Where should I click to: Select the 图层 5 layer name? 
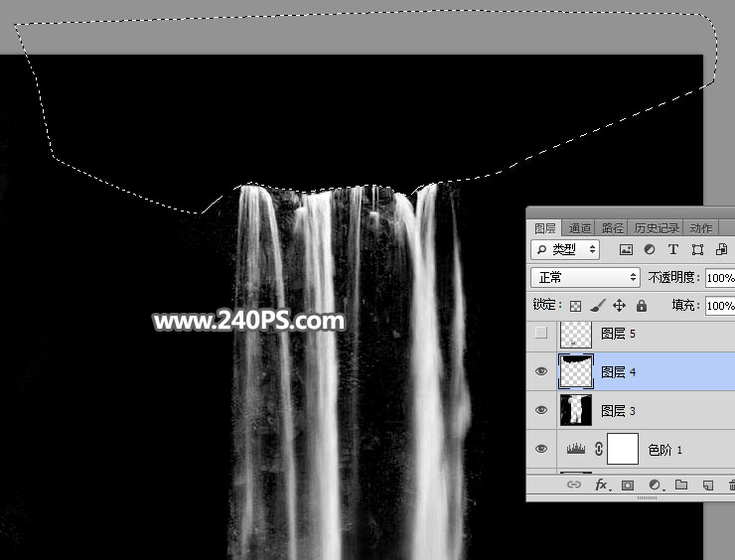click(618, 334)
